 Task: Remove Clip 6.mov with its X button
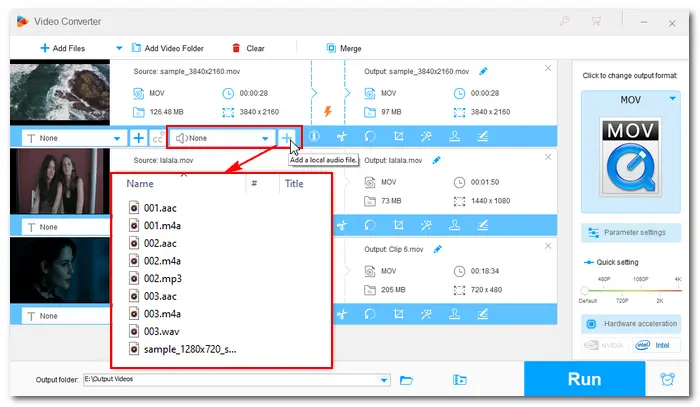point(548,246)
